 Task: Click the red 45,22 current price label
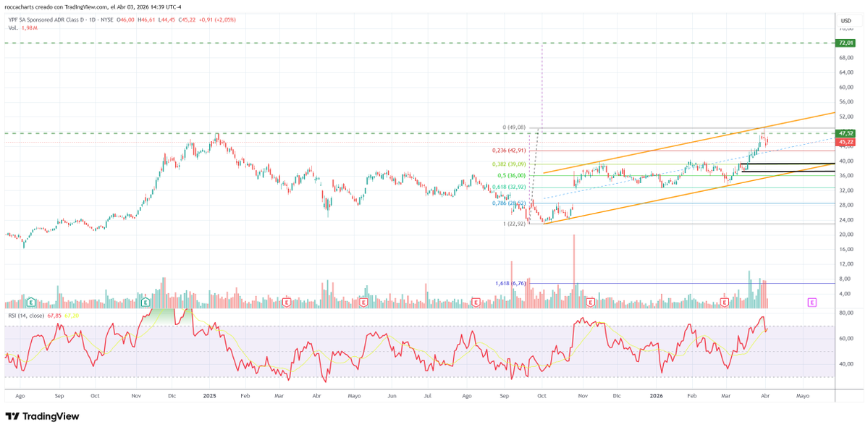pyautogui.click(x=846, y=142)
